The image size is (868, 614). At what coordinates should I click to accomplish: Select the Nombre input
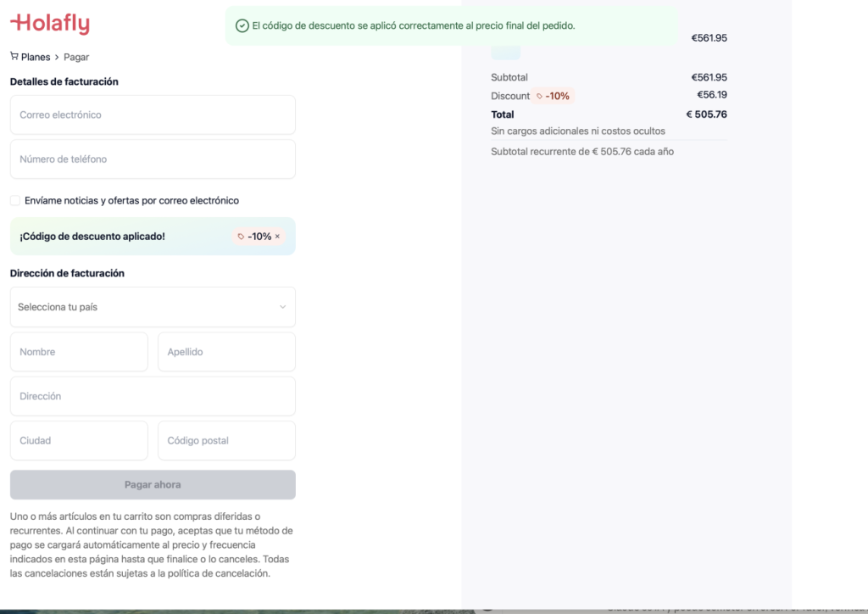[x=79, y=351]
